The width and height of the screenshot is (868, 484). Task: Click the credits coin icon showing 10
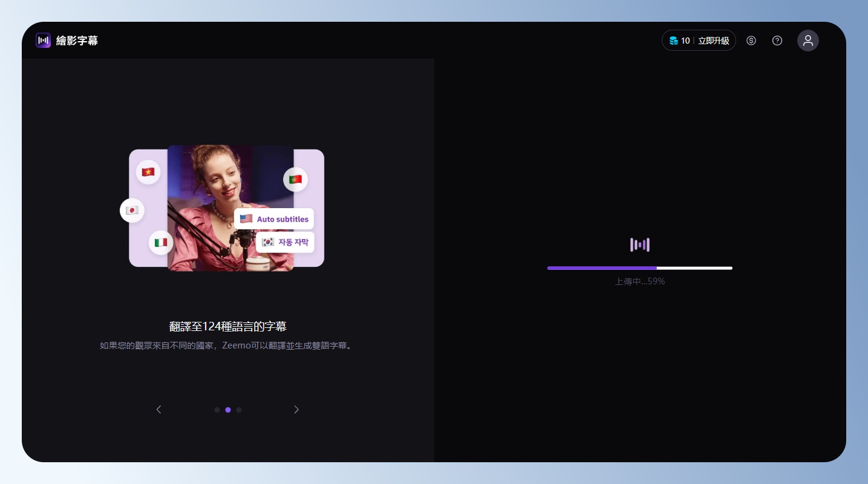coord(673,41)
